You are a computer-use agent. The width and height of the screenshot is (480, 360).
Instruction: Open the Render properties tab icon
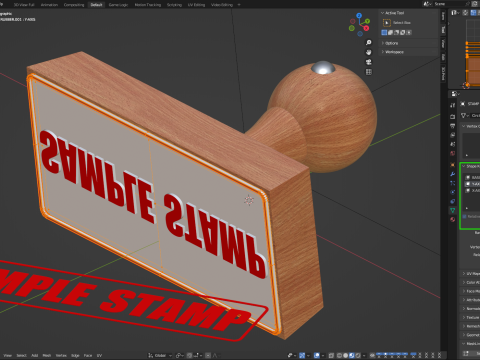452,116
